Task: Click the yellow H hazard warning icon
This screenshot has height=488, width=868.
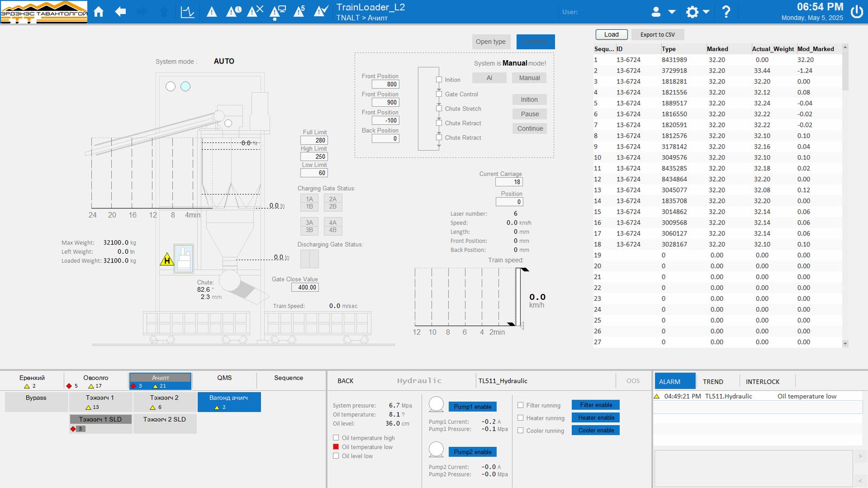Action: point(167,260)
